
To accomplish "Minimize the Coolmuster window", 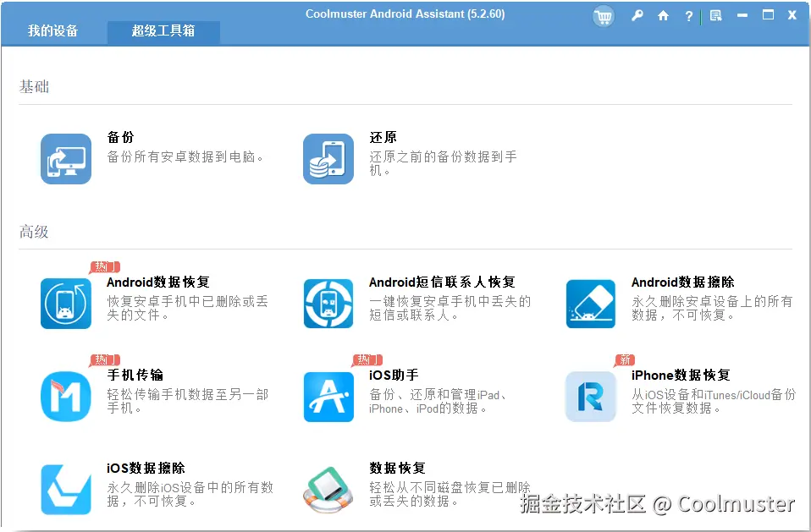I will (x=742, y=15).
